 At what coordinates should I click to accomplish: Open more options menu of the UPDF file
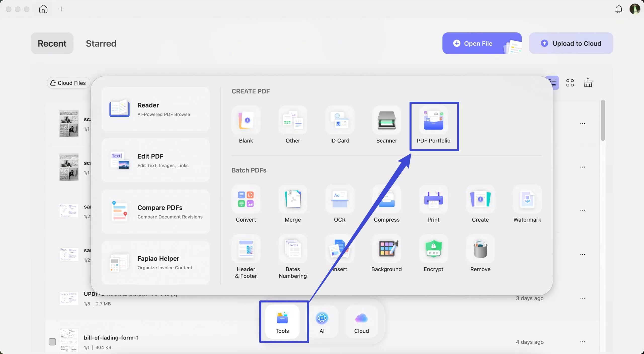point(583,298)
